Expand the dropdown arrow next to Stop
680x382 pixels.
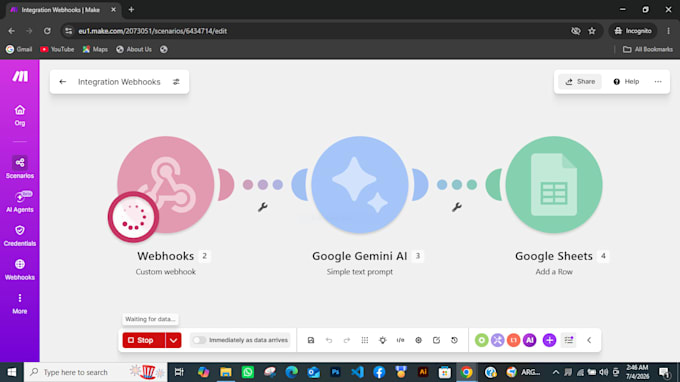(173, 340)
